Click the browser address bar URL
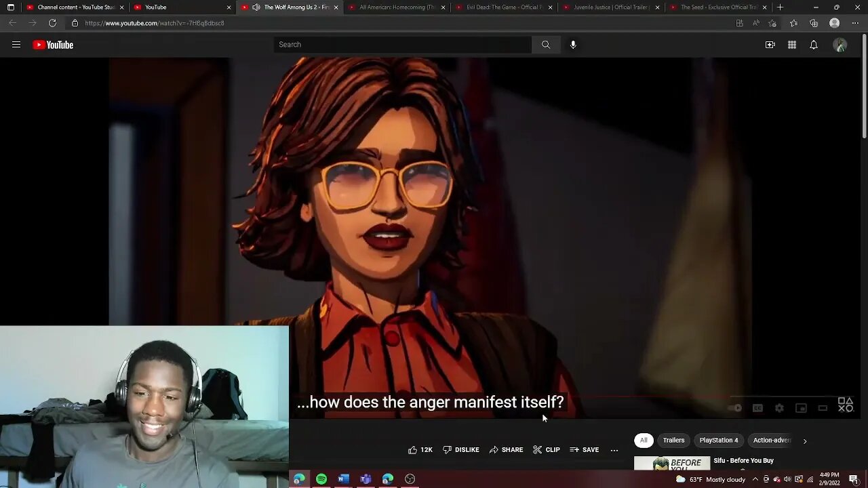868x488 pixels. point(155,23)
